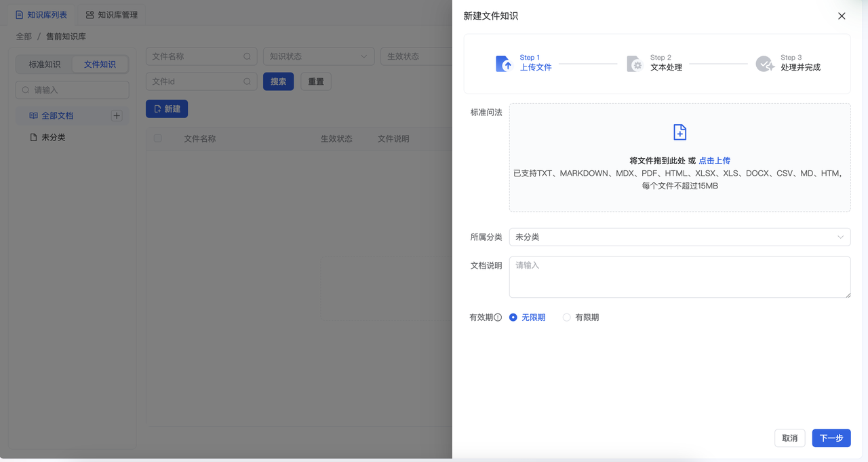Select the 有限期 radio option

567,317
